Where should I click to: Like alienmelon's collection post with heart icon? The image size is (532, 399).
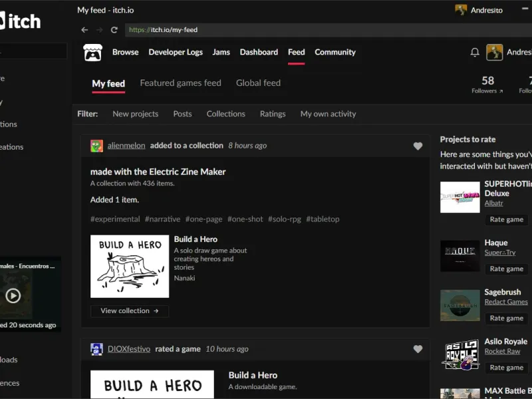coord(418,146)
